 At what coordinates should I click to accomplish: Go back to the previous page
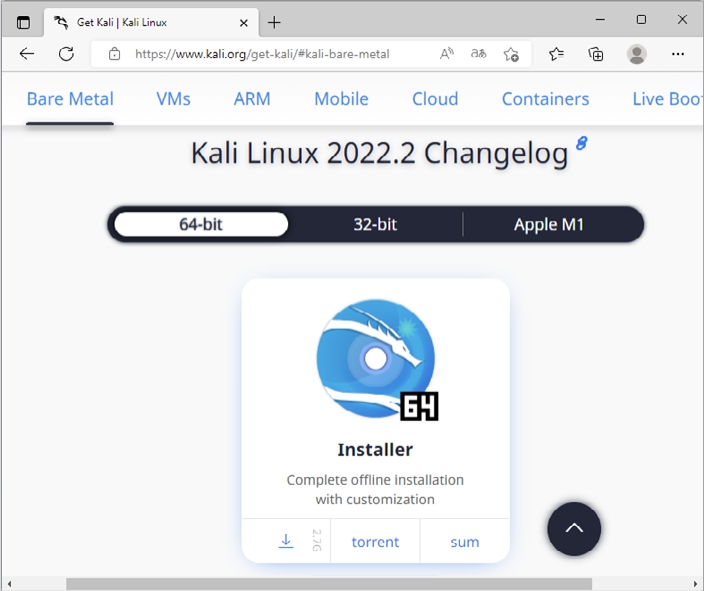click(x=27, y=54)
